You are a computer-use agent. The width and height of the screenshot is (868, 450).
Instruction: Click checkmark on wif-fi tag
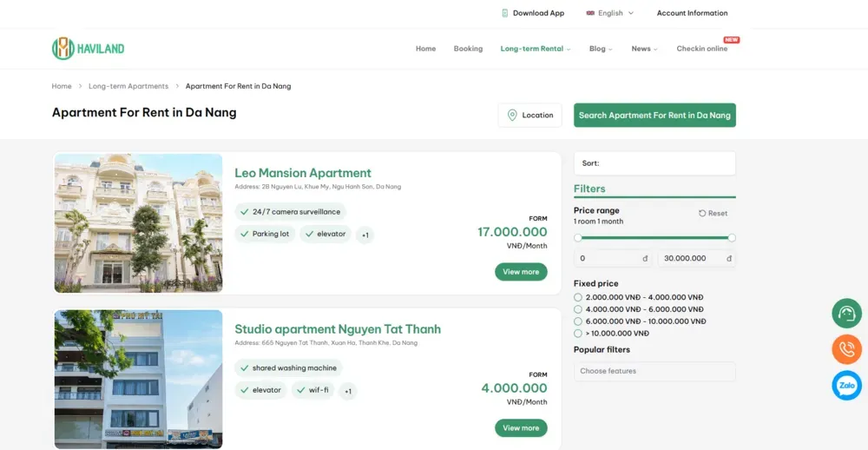[x=300, y=390]
